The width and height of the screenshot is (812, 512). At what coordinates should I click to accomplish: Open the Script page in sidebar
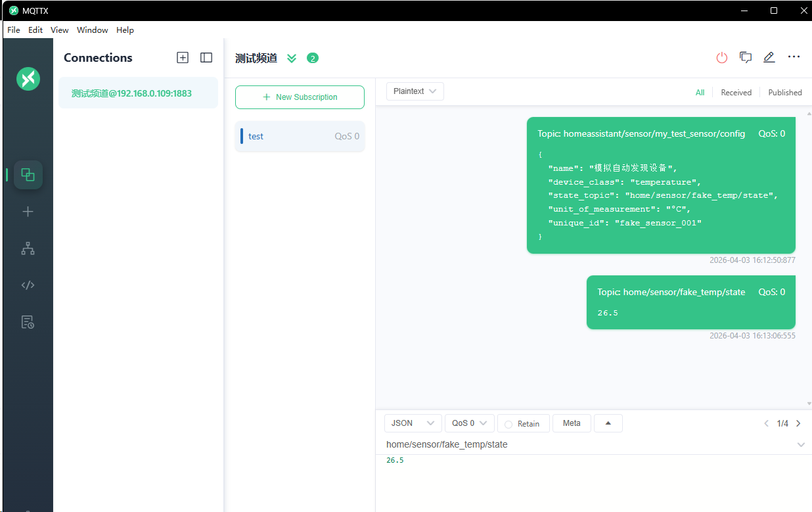[x=28, y=285]
